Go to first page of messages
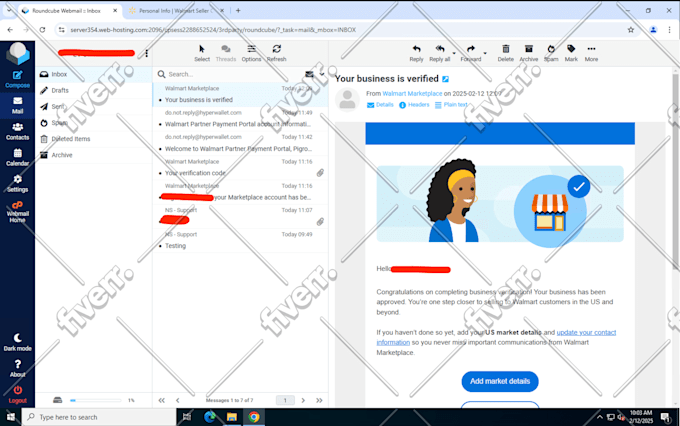 point(161,400)
